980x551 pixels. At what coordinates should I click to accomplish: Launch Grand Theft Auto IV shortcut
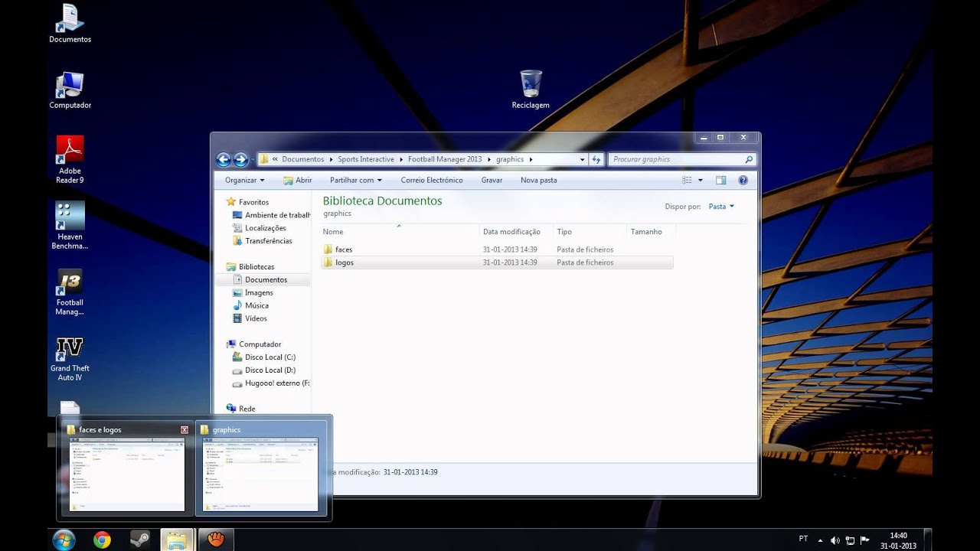pyautogui.click(x=70, y=359)
